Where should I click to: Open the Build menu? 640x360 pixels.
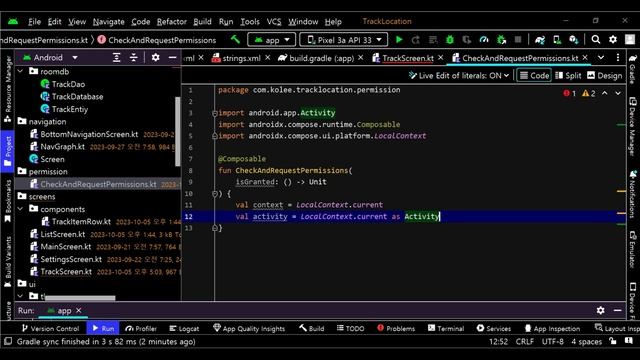coord(202,22)
